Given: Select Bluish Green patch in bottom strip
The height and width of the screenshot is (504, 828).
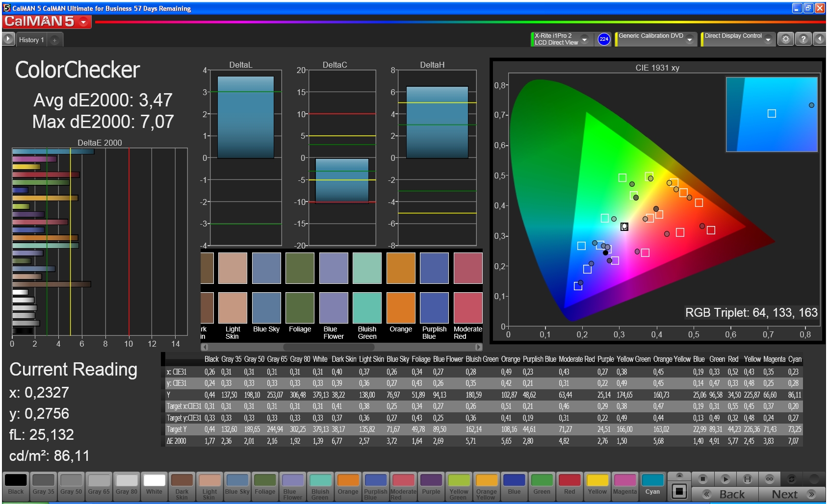Looking at the screenshot, I should (x=320, y=485).
